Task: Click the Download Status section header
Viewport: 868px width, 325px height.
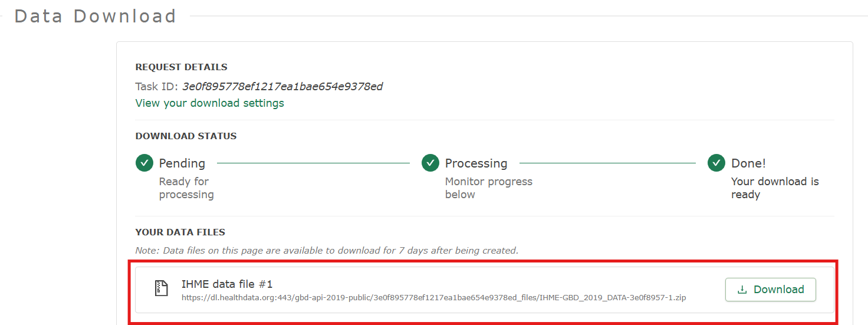Action: (x=186, y=136)
